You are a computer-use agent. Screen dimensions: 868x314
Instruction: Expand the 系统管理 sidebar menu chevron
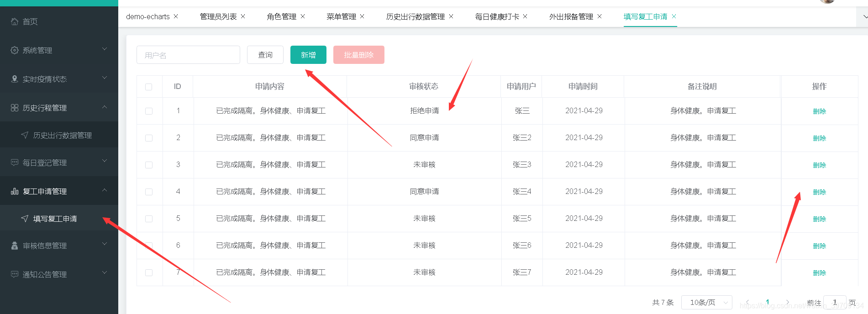[105, 49]
